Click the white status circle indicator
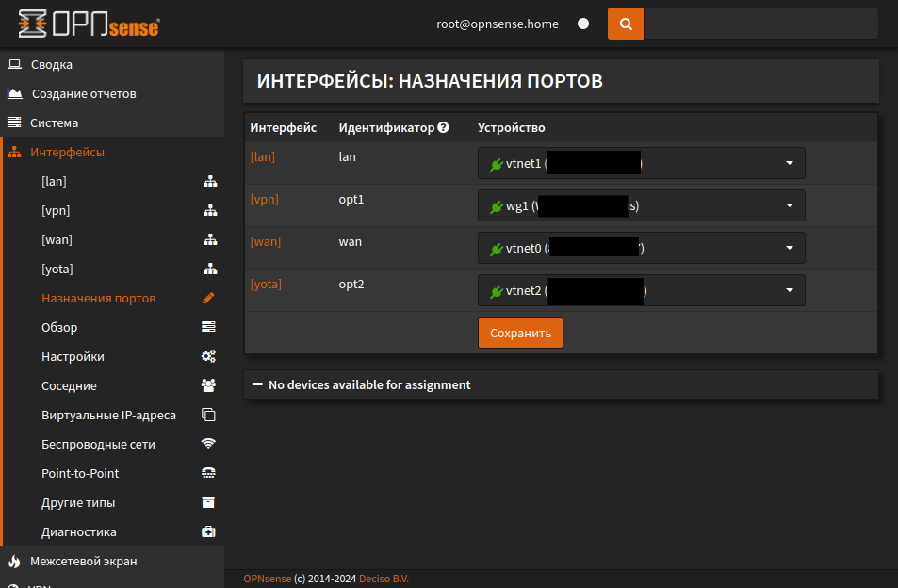 coord(583,24)
